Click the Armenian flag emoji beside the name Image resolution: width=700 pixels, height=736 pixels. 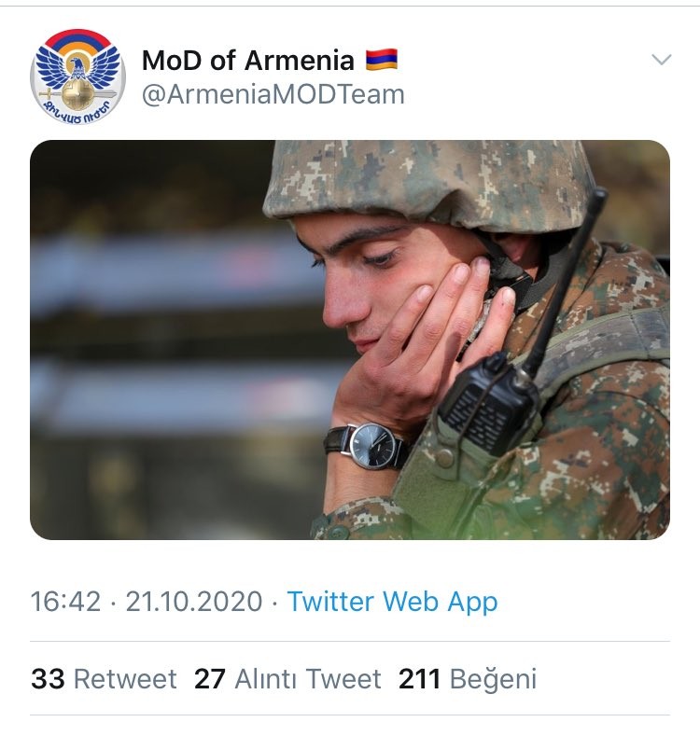pyautogui.click(x=381, y=62)
